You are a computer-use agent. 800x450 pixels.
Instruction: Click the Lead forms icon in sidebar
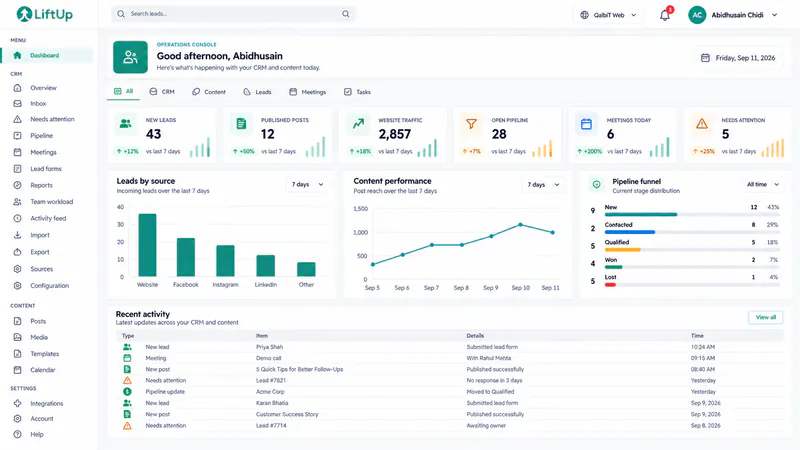(x=17, y=169)
